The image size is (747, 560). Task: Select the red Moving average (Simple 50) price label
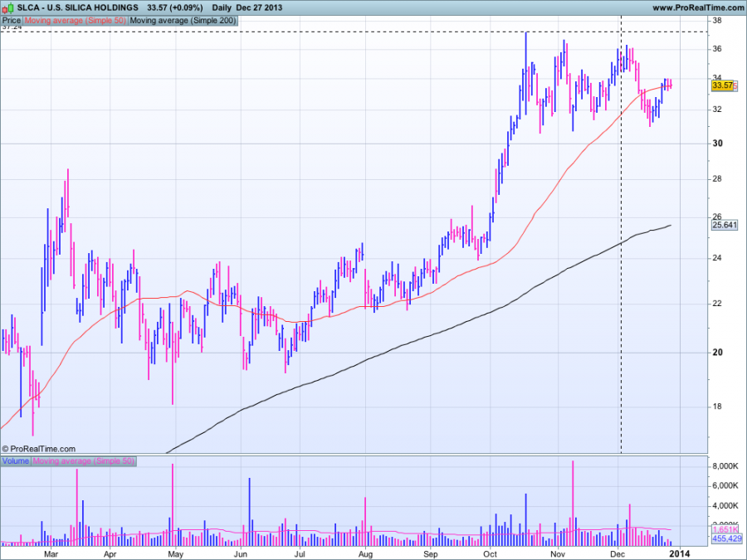(76, 21)
